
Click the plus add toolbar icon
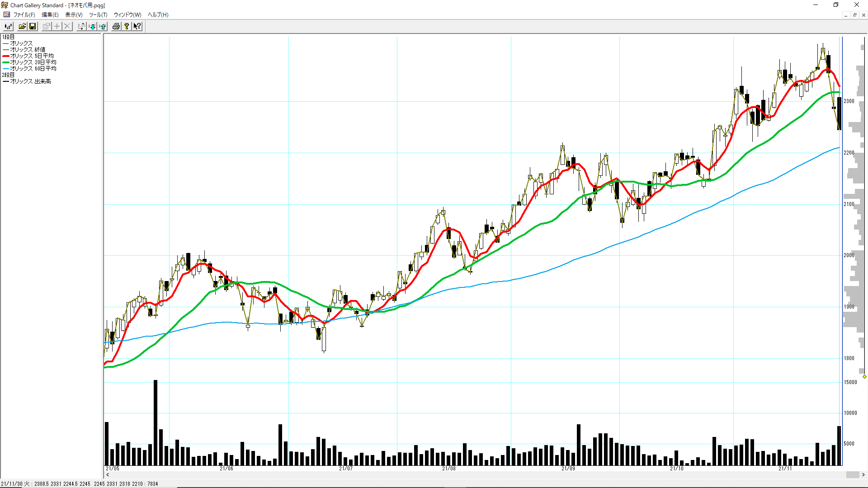tap(57, 27)
